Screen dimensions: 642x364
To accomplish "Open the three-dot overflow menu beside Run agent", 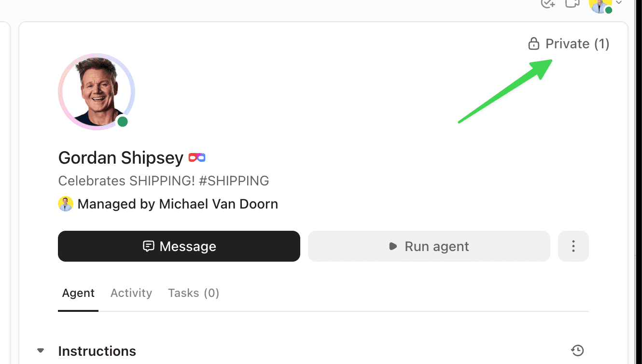I will 573,246.
